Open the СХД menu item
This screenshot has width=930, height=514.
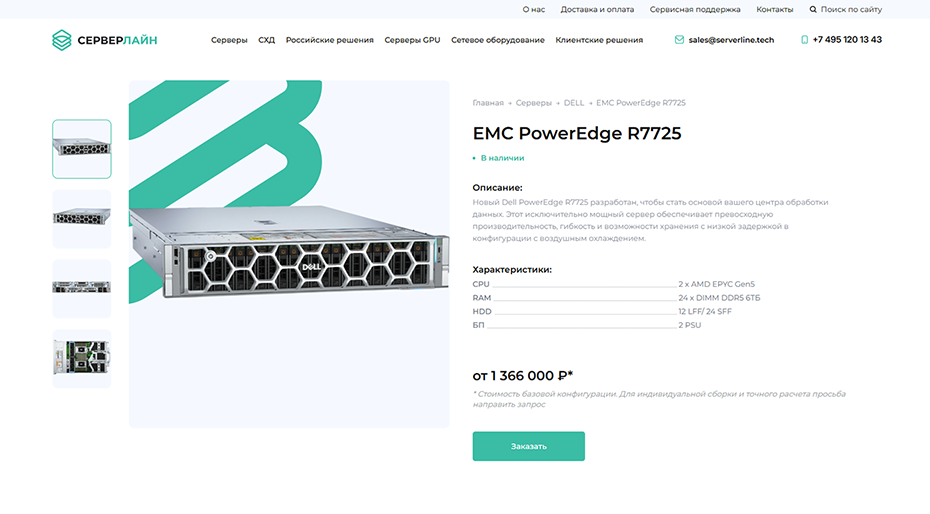tap(266, 40)
